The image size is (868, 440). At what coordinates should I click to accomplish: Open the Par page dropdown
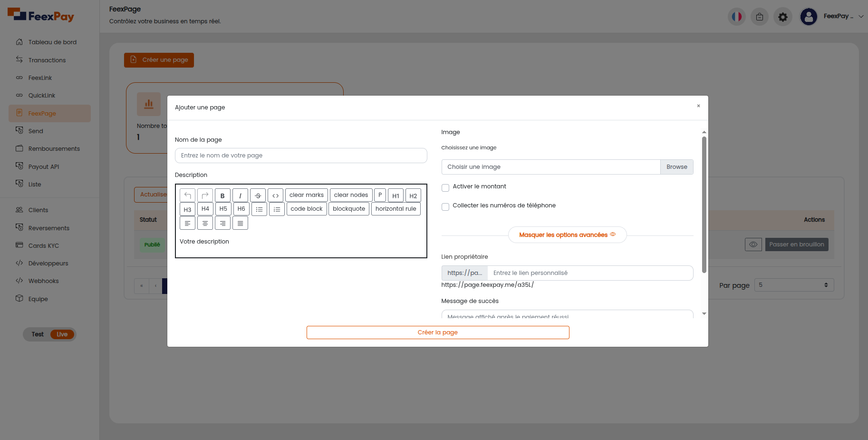tap(794, 285)
